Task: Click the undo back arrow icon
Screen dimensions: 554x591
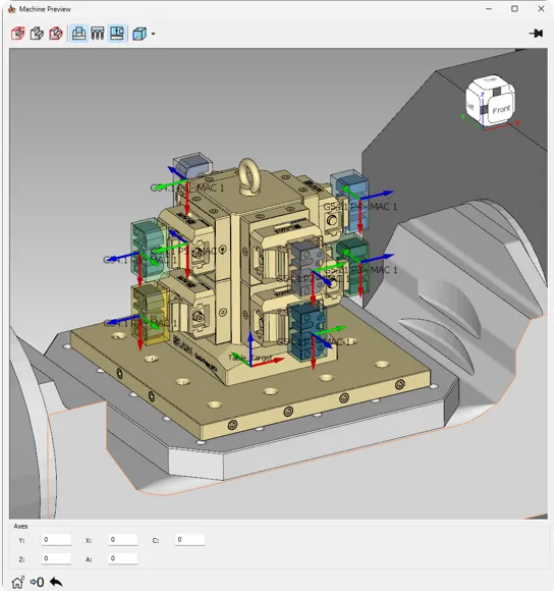Action: [x=56, y=582]
